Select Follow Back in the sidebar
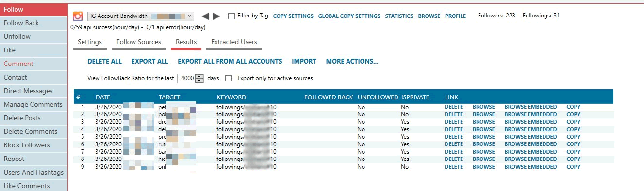This screenshot has width=644, height=191. point(34,23)
